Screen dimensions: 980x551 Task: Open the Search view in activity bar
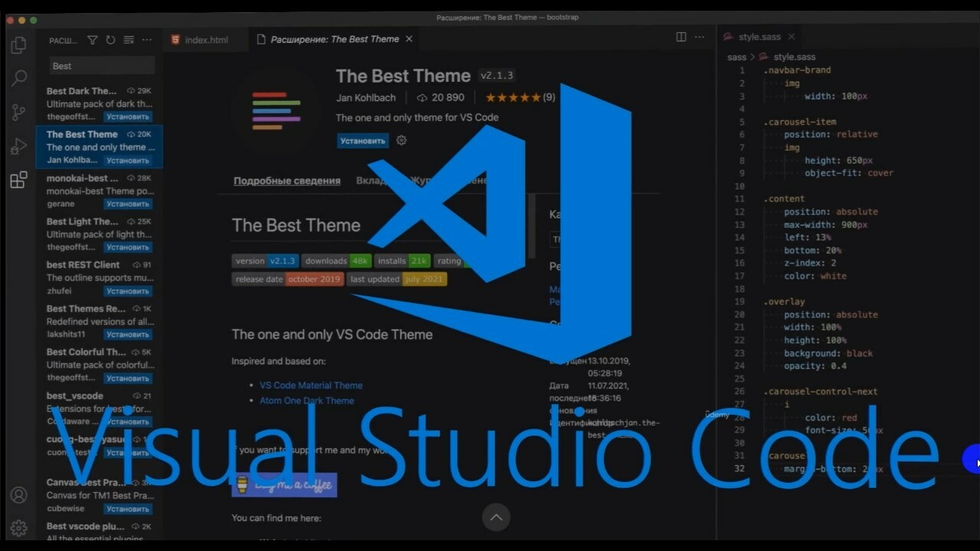(x=18, y=78)
